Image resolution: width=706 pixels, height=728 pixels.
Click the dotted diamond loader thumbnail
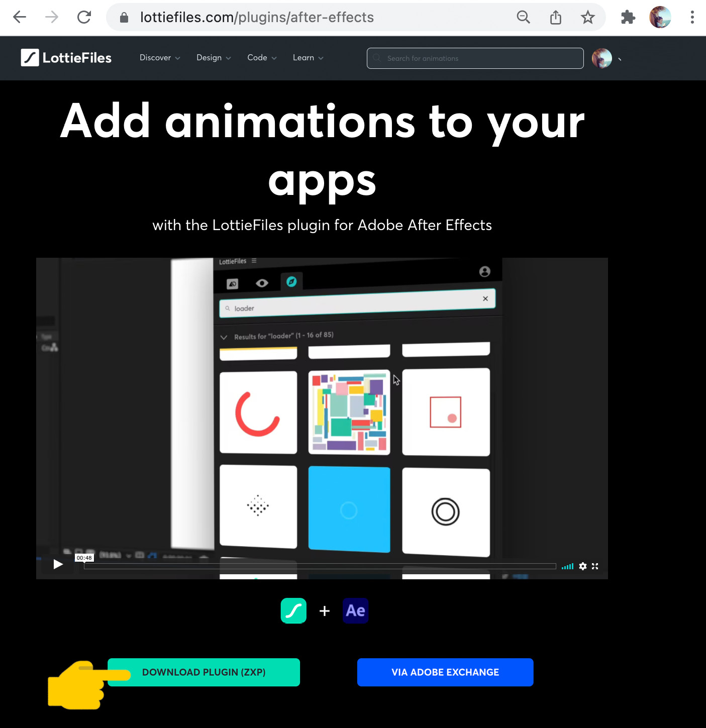(258, 506)
